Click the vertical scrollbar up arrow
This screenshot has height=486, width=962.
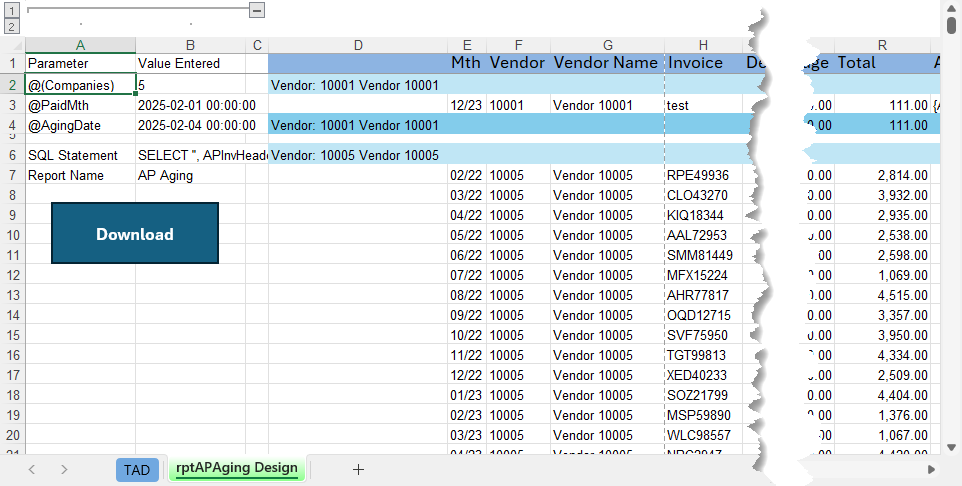(x=952, y=7)
